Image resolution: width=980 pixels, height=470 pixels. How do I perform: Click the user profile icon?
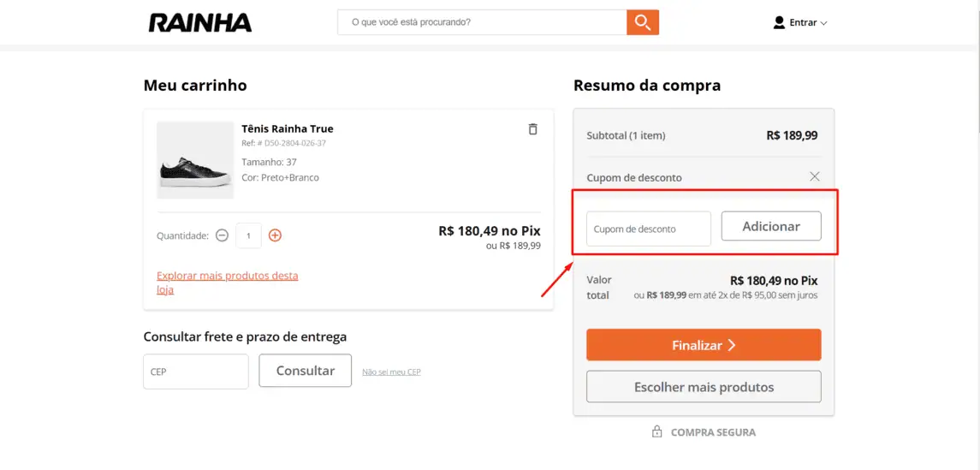779,22
